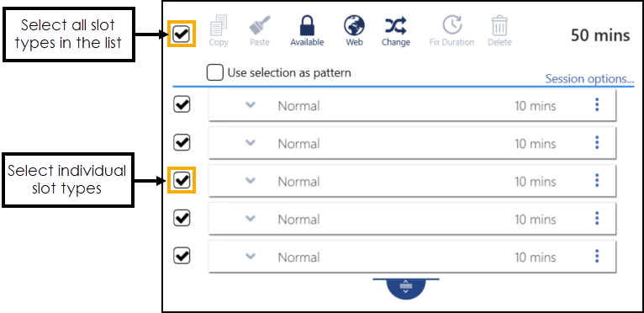
Task: Select the fifth Normal slot row
Action: coord(412,257)
